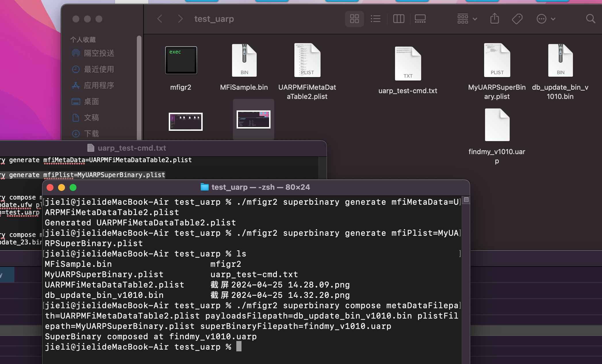Click 'SuperBinary composed at findmy_v1010.uarp' in Terminal
The width and height of the screenshot is (602, 364).
[x=151, y=336]
